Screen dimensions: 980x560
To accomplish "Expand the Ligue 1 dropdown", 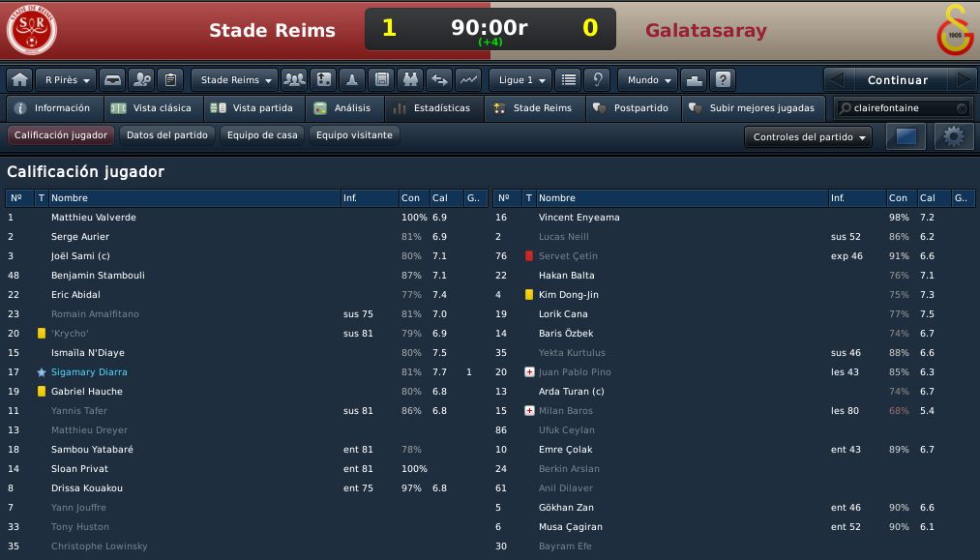I will click(520, 80).
